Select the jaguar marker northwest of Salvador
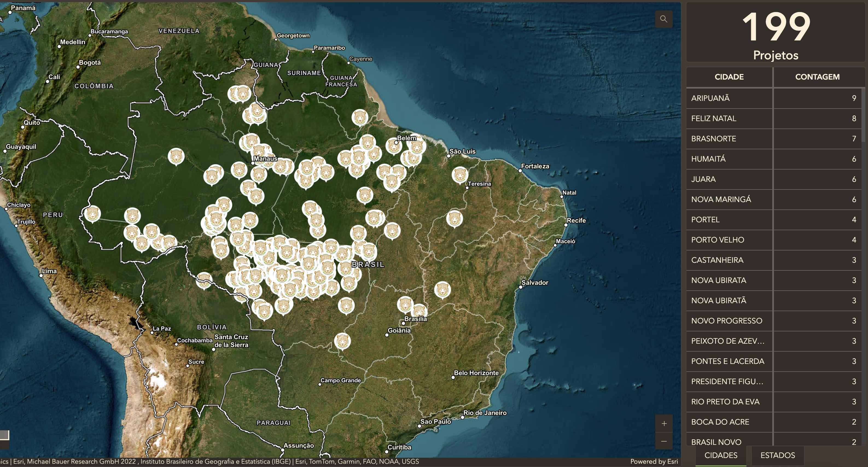Viewport: 868px width, 467px height. pyautogui.click(x=442, y=290)
